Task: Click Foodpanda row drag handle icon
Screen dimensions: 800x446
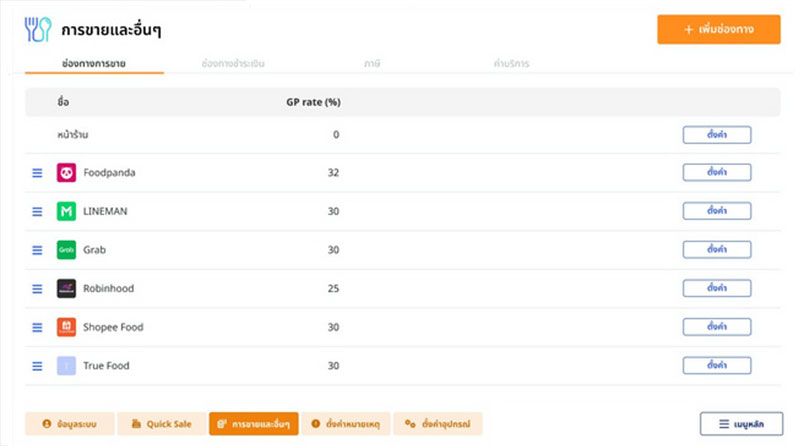Action: click(x=37, y=173)
